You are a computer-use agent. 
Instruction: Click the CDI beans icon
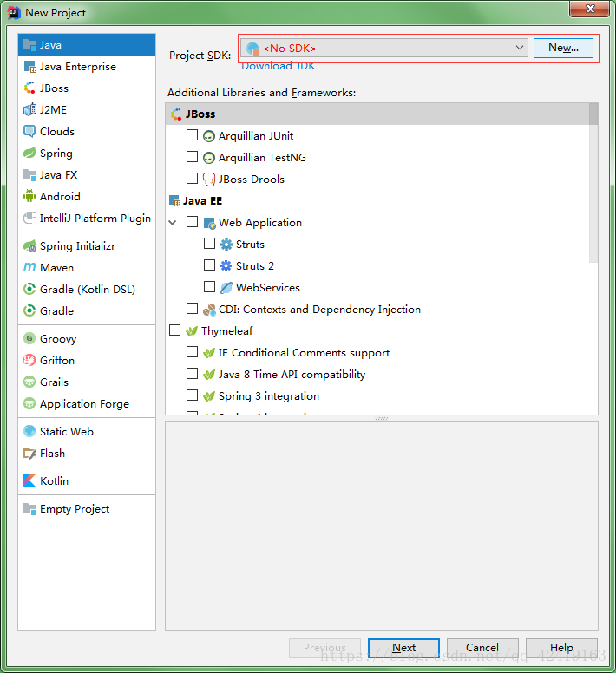point(209,310)
